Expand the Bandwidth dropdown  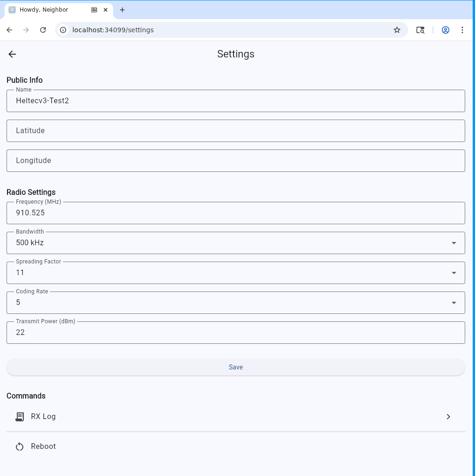pos(454,243)
